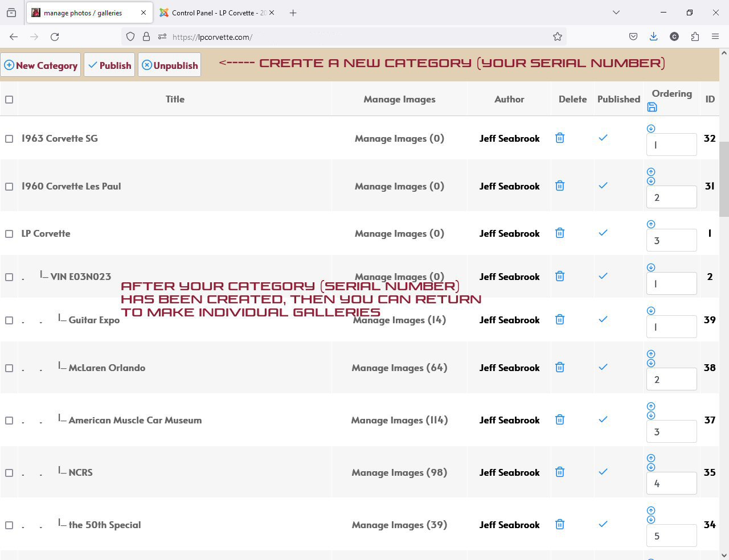The image size is (729, 560).
Task: Delete the Guitar Expo gallery
Action: point(560,319)
